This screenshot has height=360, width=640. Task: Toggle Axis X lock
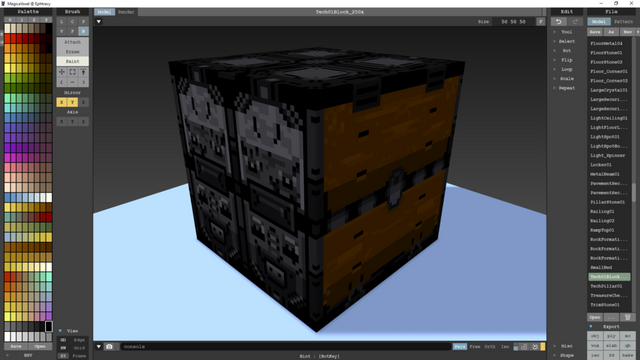pyautogui.click(x=62, y=122)
